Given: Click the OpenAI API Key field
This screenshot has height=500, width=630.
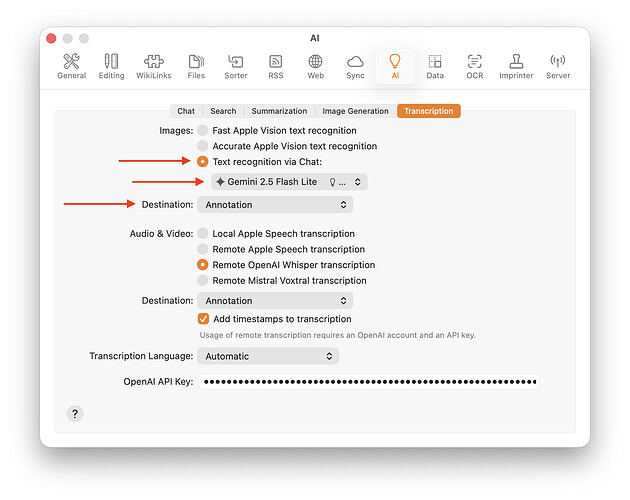Looking at the screenshot, I should [x=369, y=381].
